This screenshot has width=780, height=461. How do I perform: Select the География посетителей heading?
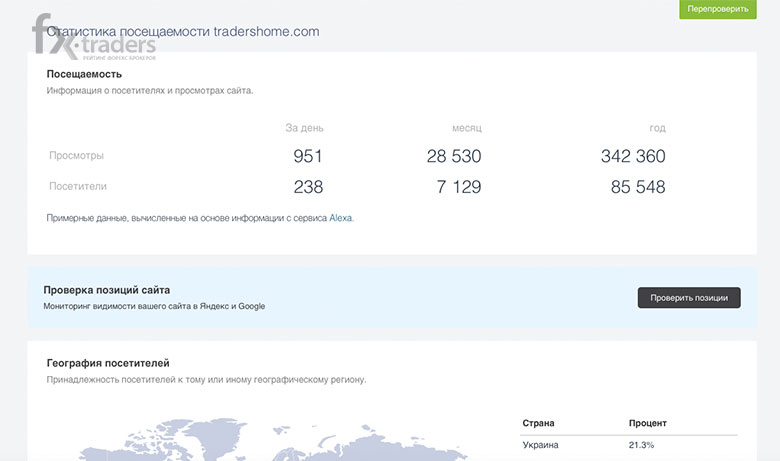(x=108, y=363)
